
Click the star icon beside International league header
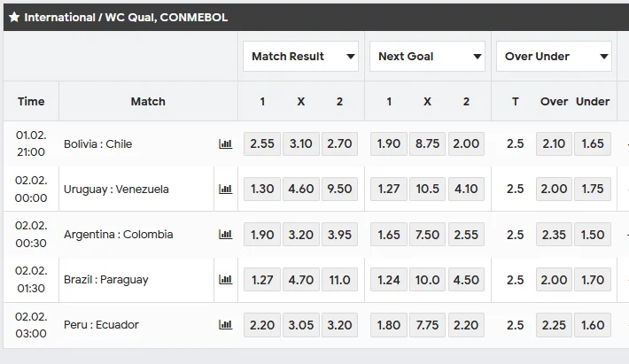(x=14, y=17)
